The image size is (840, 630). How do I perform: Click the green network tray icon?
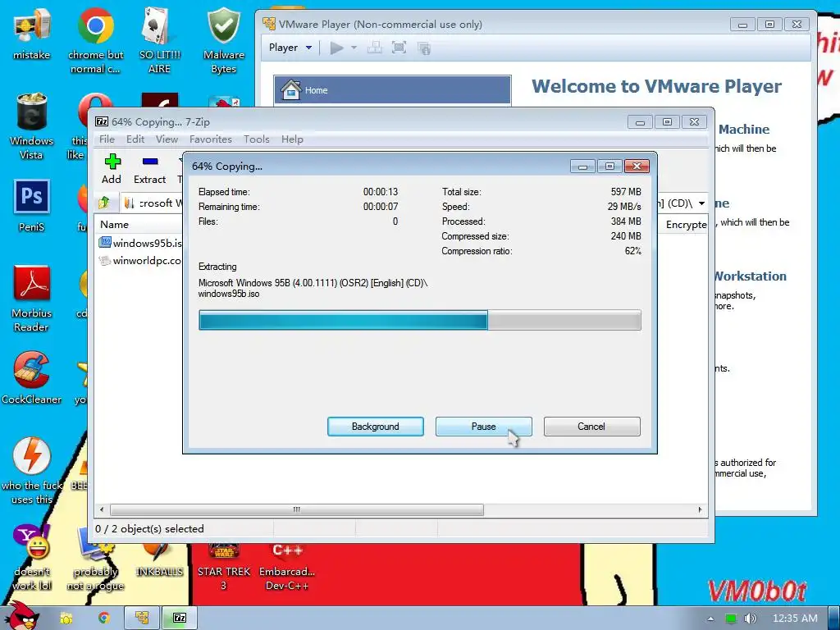tap(730, 619)
